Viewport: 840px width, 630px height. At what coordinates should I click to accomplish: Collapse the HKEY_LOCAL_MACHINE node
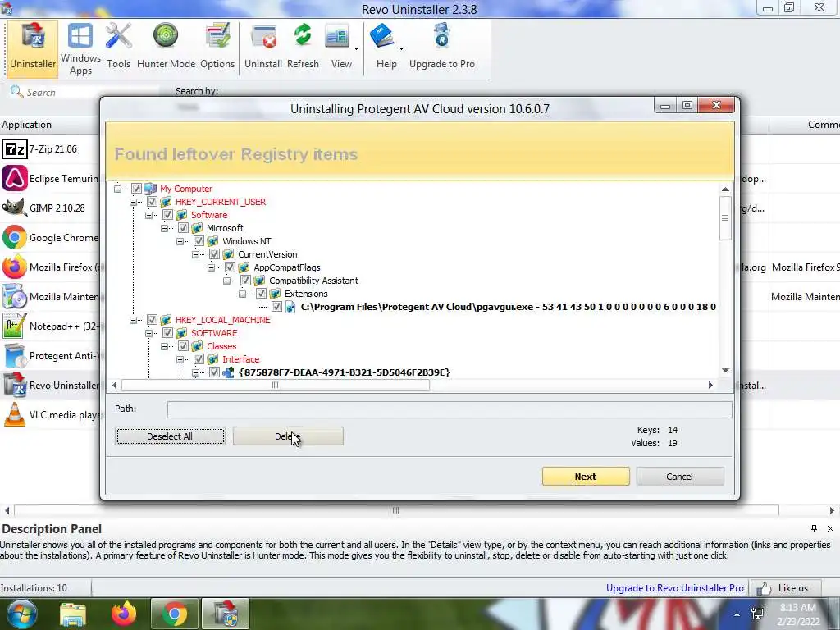point(134,320)
